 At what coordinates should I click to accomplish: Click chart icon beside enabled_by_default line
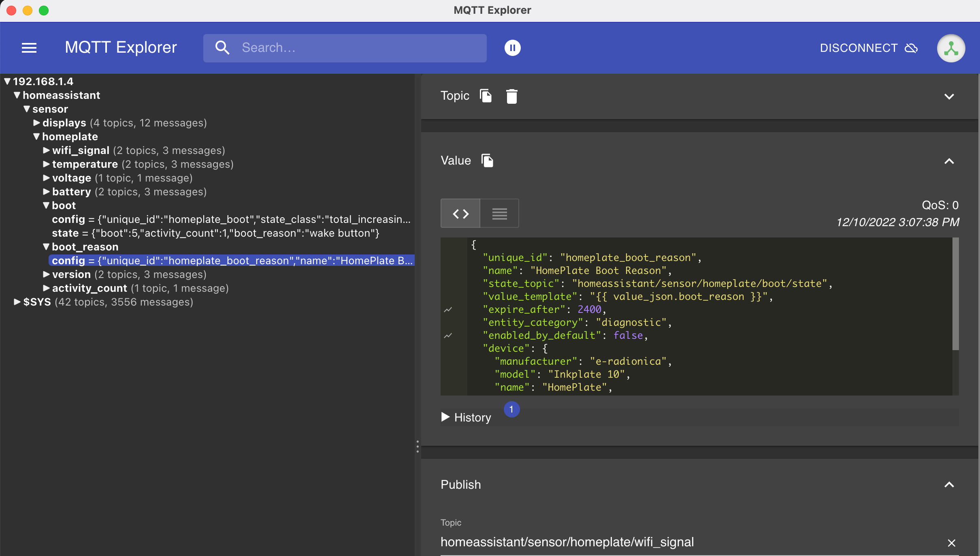tap(448, 336)
